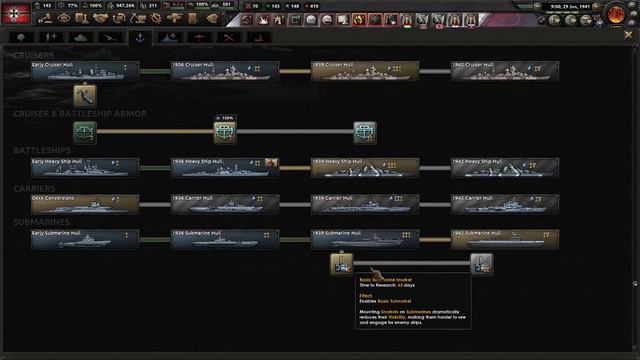The height and width of the screenshot is (360, 640).
Task: Click the second round map mode button
Action: pos(570,20)
